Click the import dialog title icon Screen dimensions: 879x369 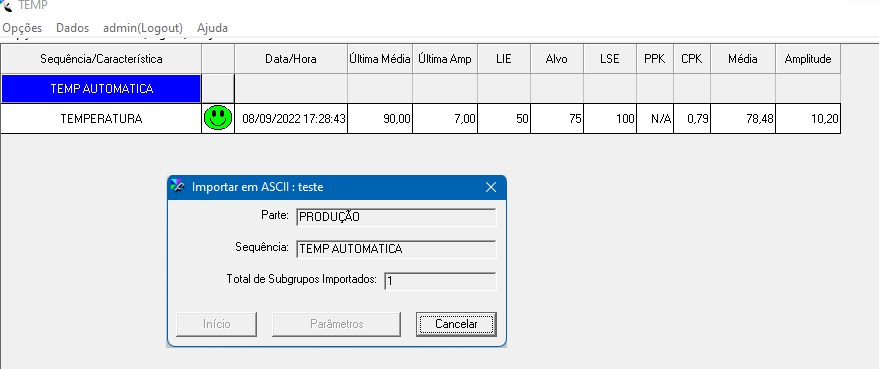pyautogui.click(x=177, y=187)
